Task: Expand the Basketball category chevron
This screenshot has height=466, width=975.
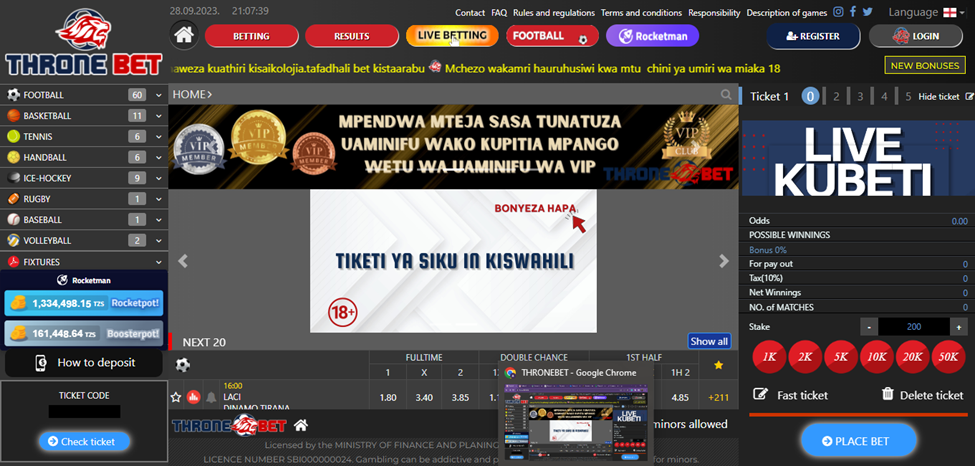Action: click(x=159, y=116)
